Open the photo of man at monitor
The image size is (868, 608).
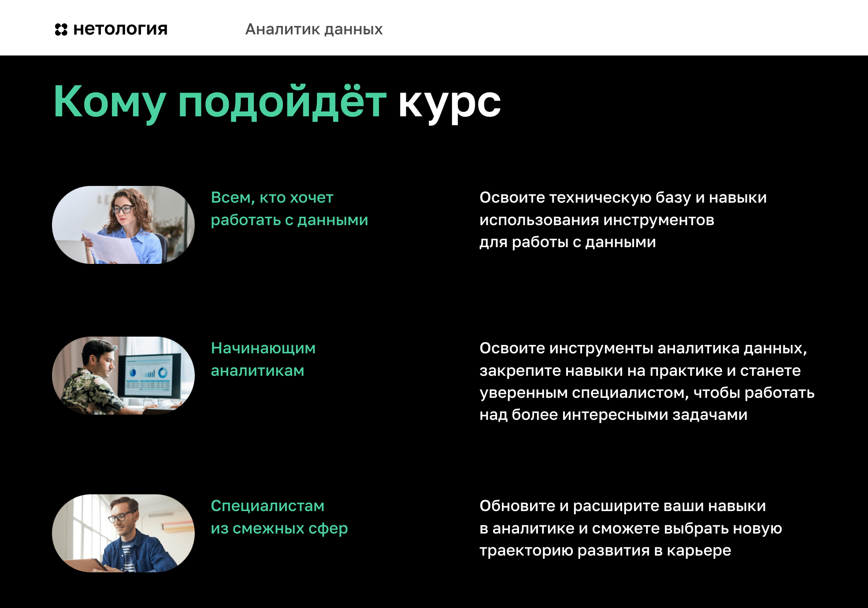pos(123,375)
